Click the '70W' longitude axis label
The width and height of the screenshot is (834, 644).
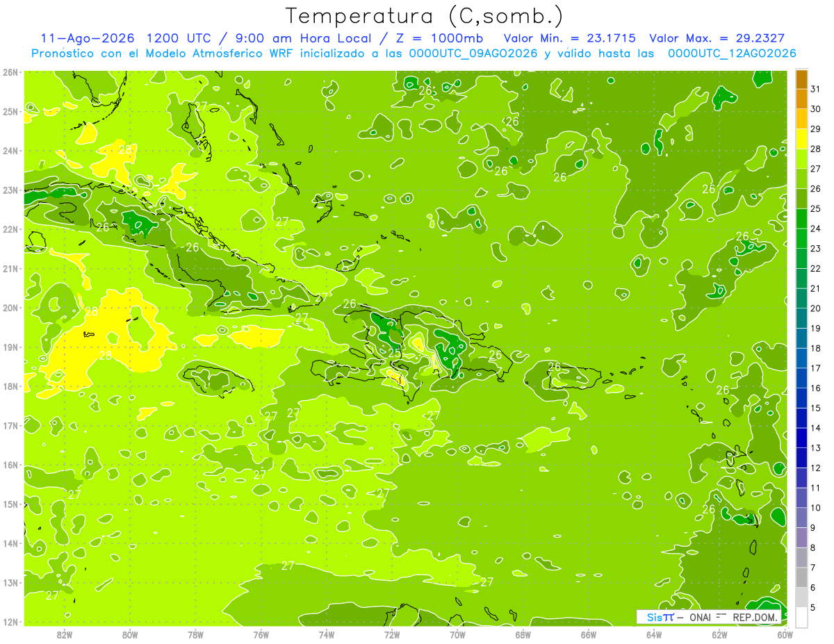click(x=457, y=634)
